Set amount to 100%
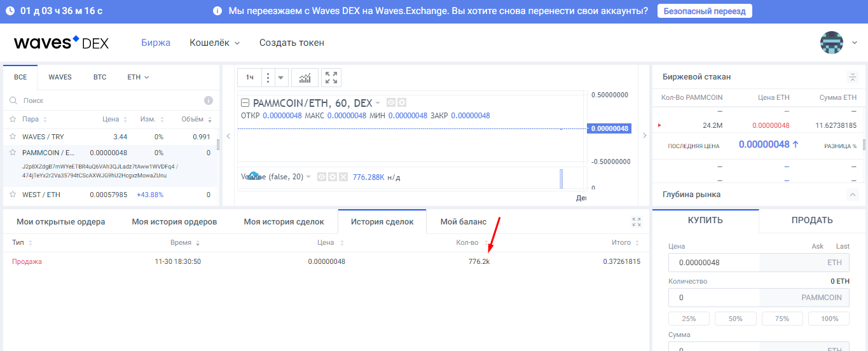The height and width of the screenshot is (351, 868). [829, 319]
